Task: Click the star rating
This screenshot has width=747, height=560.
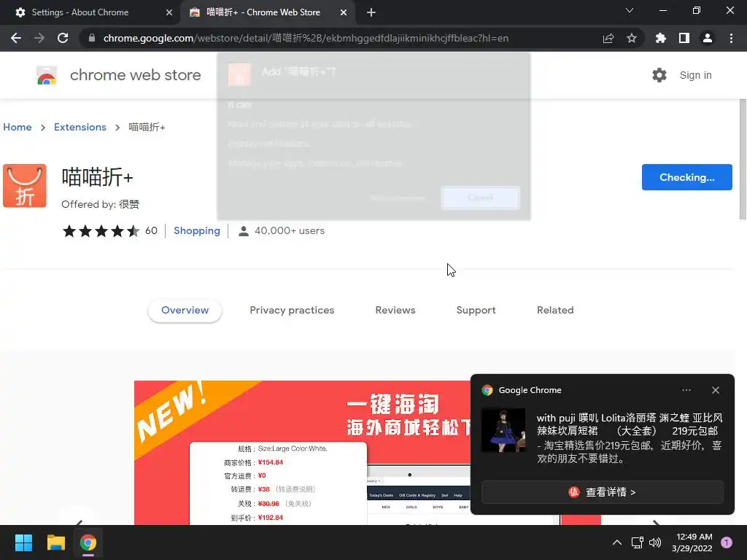Action: click(101, 231)
